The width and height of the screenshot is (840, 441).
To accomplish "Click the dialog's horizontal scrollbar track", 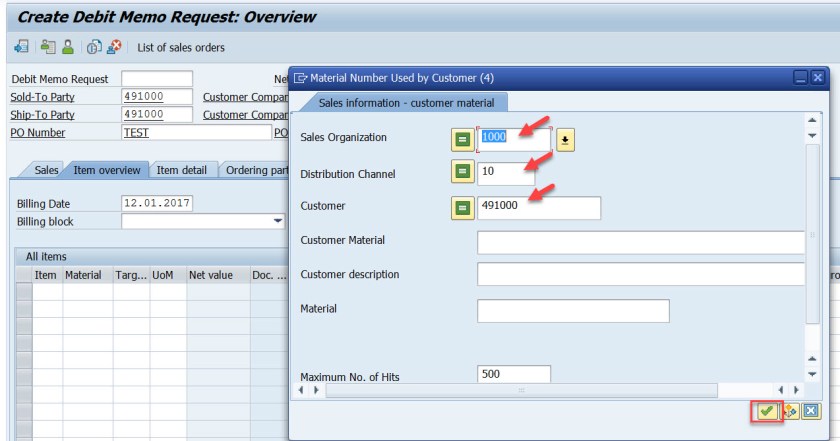I will (x=521, y=390).
